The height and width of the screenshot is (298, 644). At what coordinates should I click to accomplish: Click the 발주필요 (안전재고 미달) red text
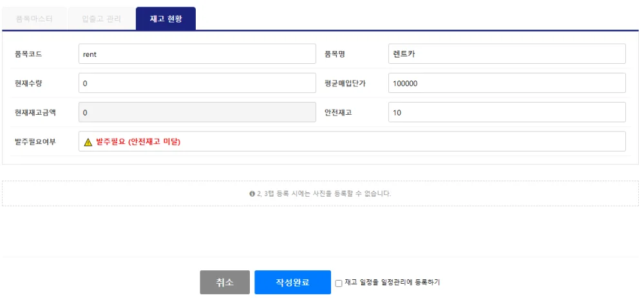tap(138, 142)
